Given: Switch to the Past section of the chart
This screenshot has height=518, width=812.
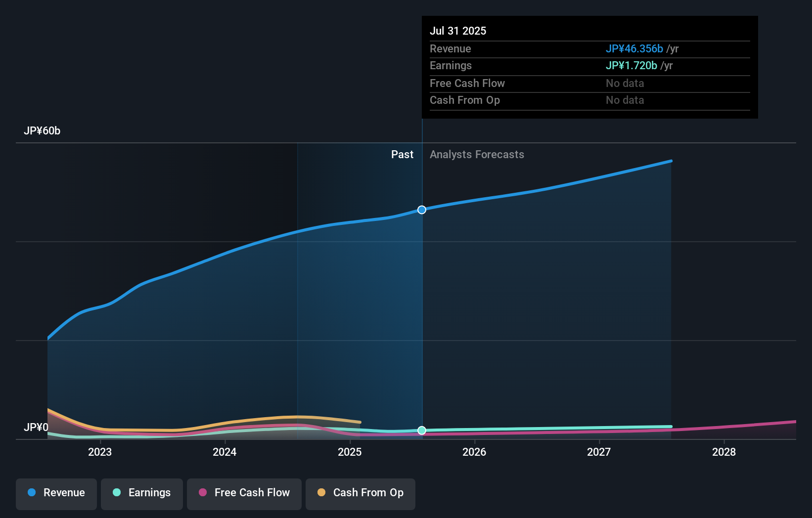Looking at the screenshot, I should click(x=402, y=154).
